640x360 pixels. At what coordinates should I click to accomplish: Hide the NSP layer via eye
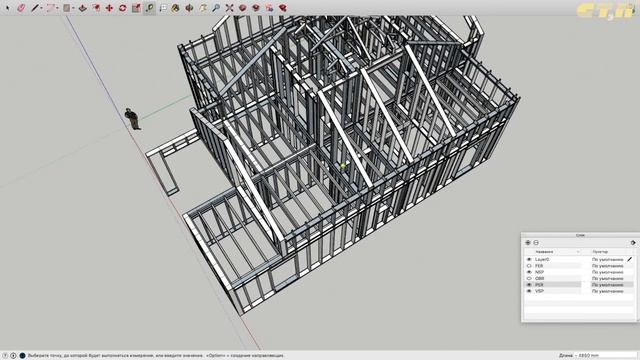coord(529,272)
